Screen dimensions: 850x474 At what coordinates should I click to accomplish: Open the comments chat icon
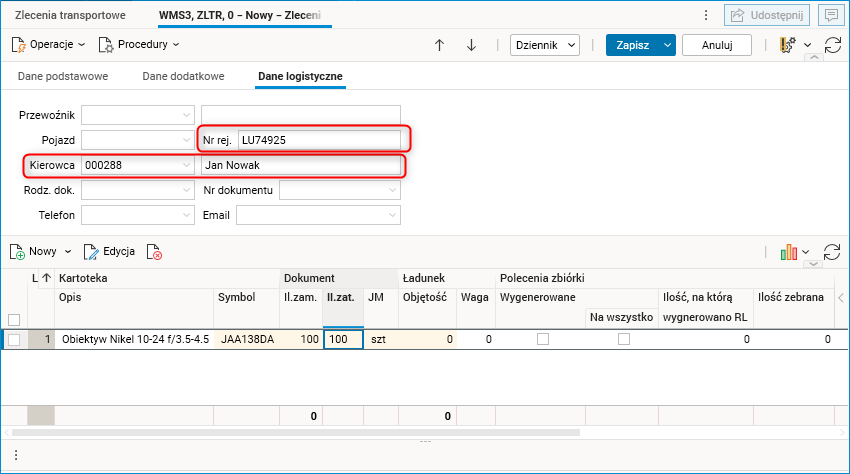[831, 15]
